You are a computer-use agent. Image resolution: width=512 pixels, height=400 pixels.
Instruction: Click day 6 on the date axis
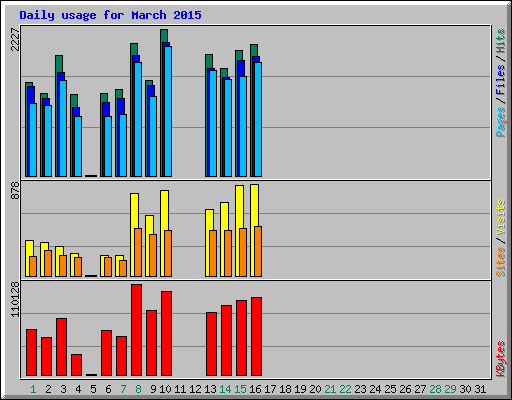click(x=108, y=389)
